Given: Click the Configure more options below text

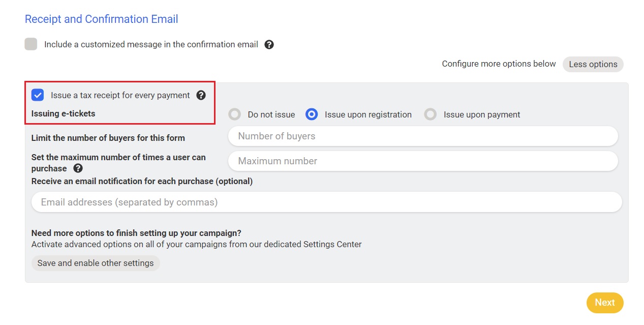Looking at the screenshot, I should [x=499, y=64].
